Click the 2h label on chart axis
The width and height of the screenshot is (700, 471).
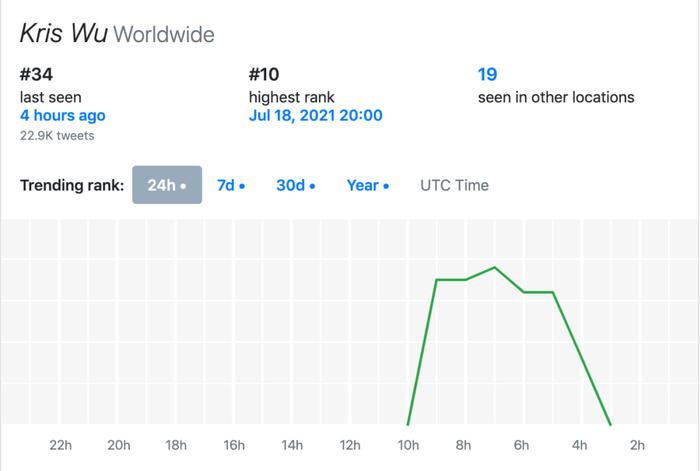coord(637,445)
